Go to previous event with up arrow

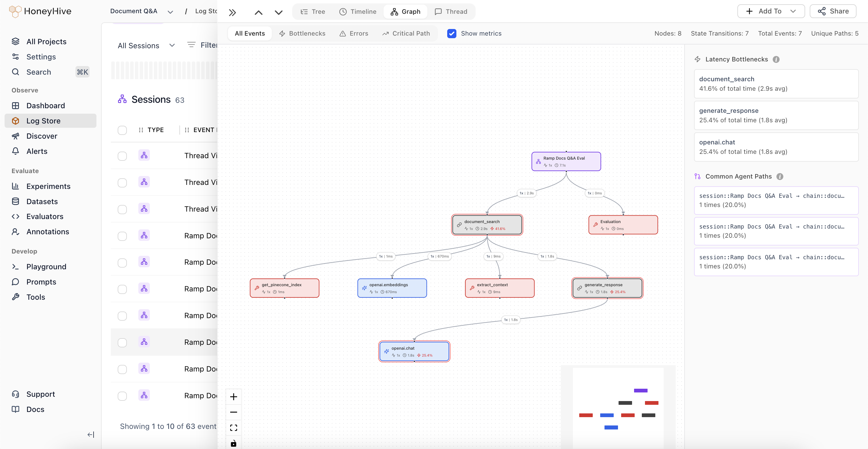pos(258,12)
